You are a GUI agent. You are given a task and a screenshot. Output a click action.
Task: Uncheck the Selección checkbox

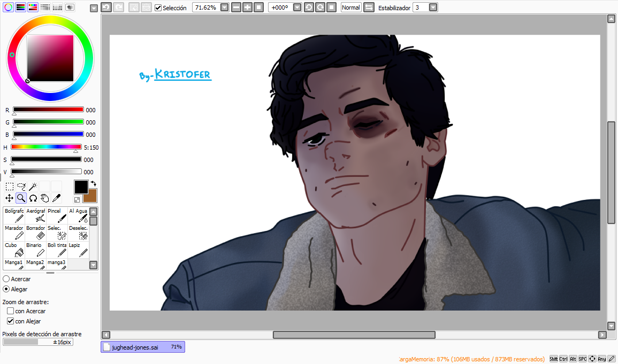[158, 8]
